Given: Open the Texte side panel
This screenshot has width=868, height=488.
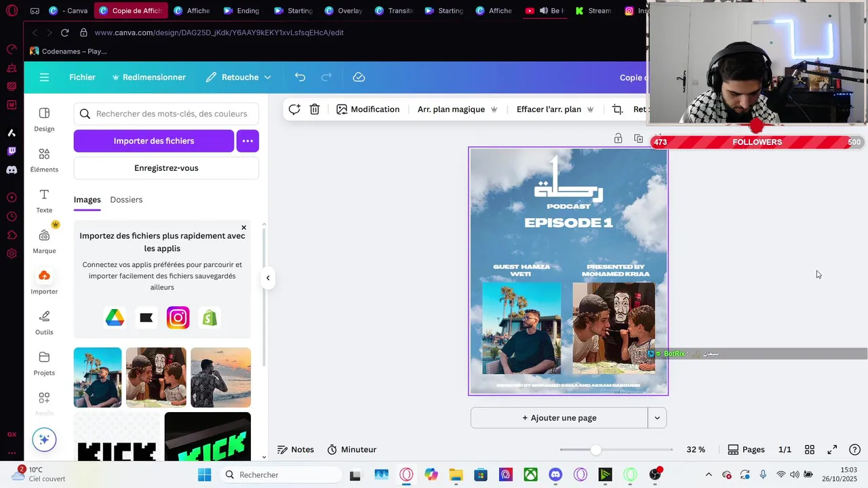Looking at the screenshot, I should 44,201.
